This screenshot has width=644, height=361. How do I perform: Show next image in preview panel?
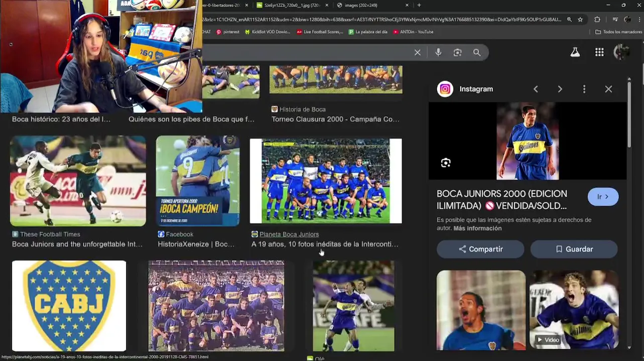560,89
